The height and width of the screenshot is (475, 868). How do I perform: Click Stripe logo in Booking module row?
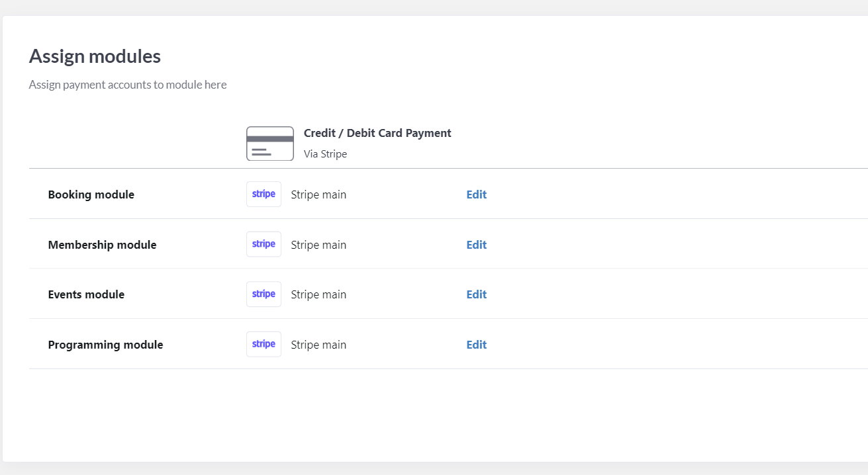coord(264,194)
